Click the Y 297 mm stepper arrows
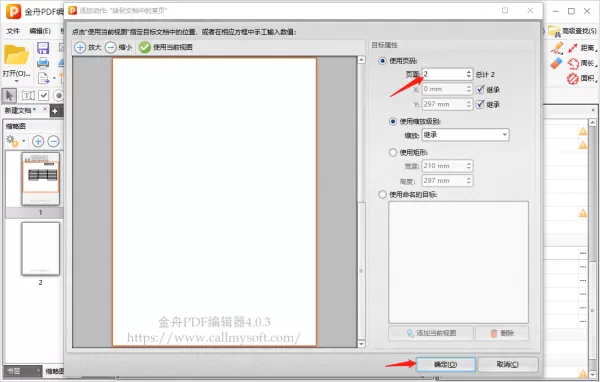Image resolution: width=600 pixels, height=382 pixels. [469, 104]
